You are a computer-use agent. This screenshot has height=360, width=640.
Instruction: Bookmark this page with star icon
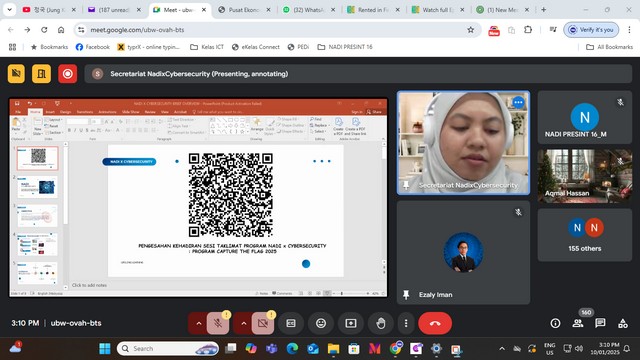[x=471, y=30]
